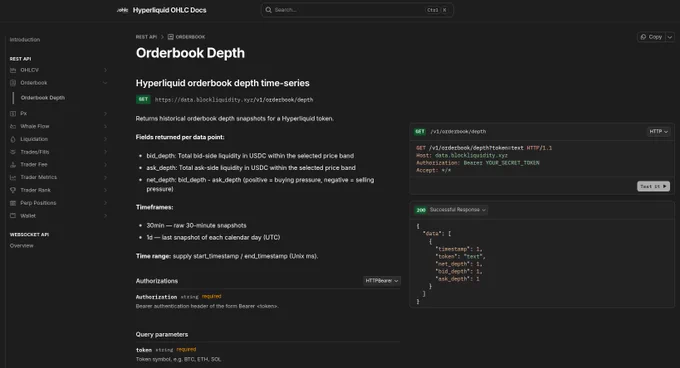Click the Liquidation droplet icon
The height and width of the screenshot is (368, 680).
pos(13,139)
